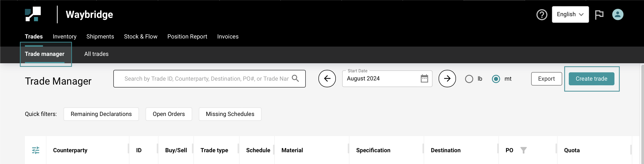Open the help question mark icon
The height and width of the screenshot is (164, 644).
(x=541, y=15)
